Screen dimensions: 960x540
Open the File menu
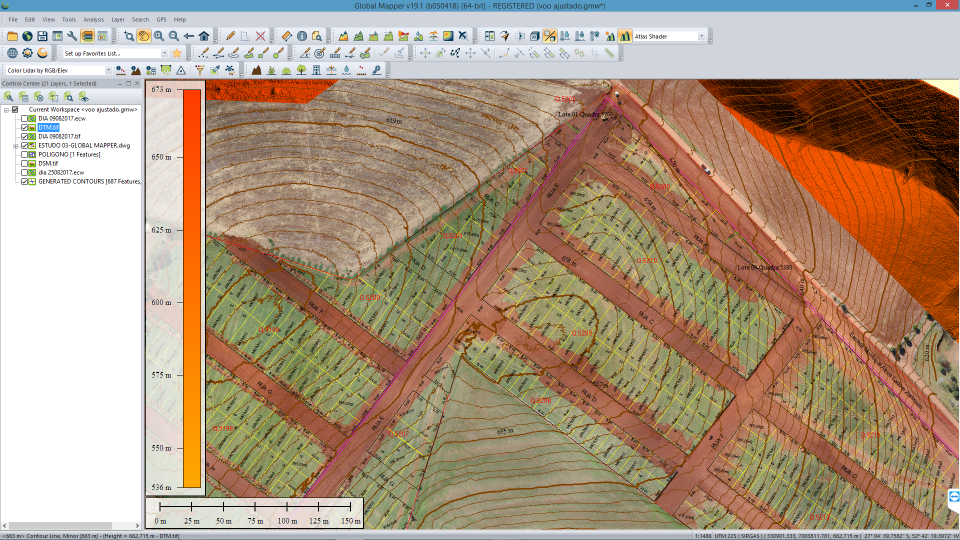(x=13, y=20)
